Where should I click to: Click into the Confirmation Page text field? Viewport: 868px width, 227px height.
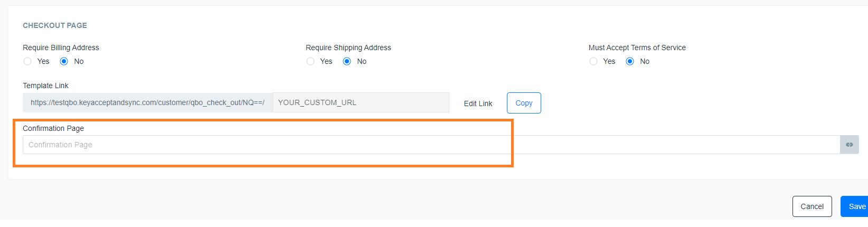pyautogui.click(x=431, y=145)
